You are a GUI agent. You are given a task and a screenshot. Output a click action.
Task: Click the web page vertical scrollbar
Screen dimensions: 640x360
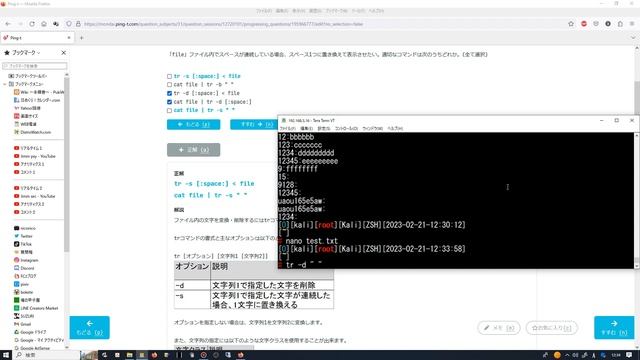(x=637, y=98)
